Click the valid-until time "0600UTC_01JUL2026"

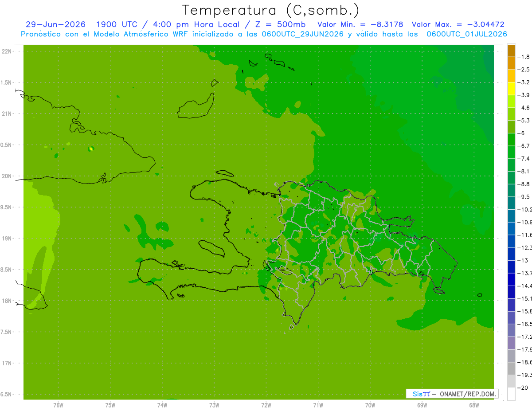[467, 34]
